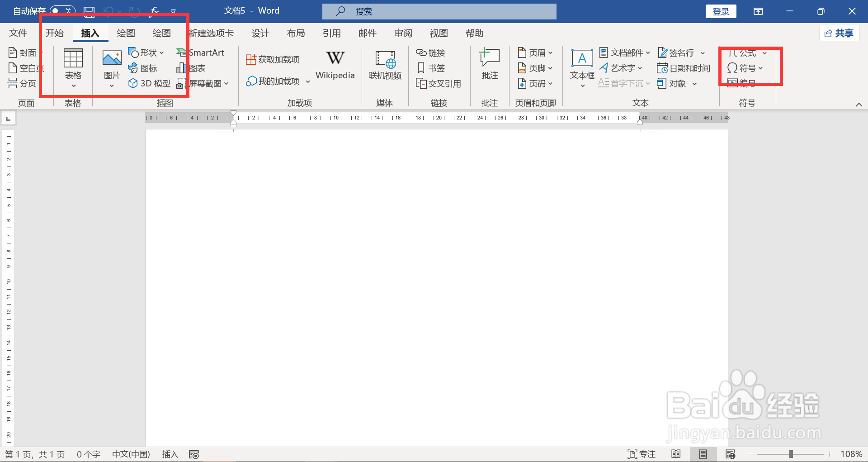Open the 页脚 footer dropdown

(535, 68)
